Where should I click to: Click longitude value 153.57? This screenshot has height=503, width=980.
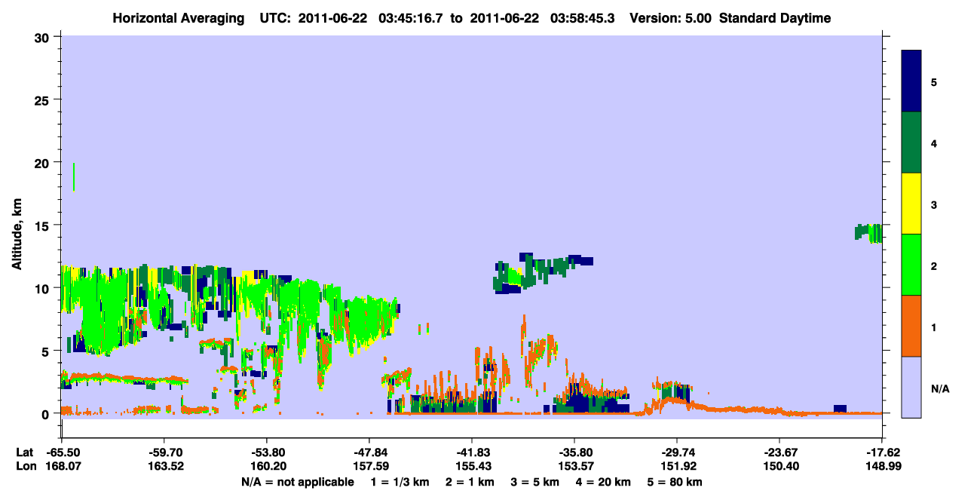[574, 467]
